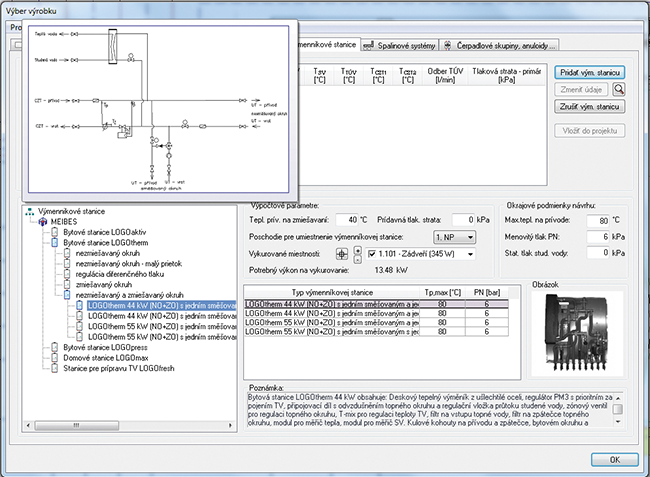Select first LOGOtherm 44 kW table row
This screenshot has width=650, height=477.
376,304
